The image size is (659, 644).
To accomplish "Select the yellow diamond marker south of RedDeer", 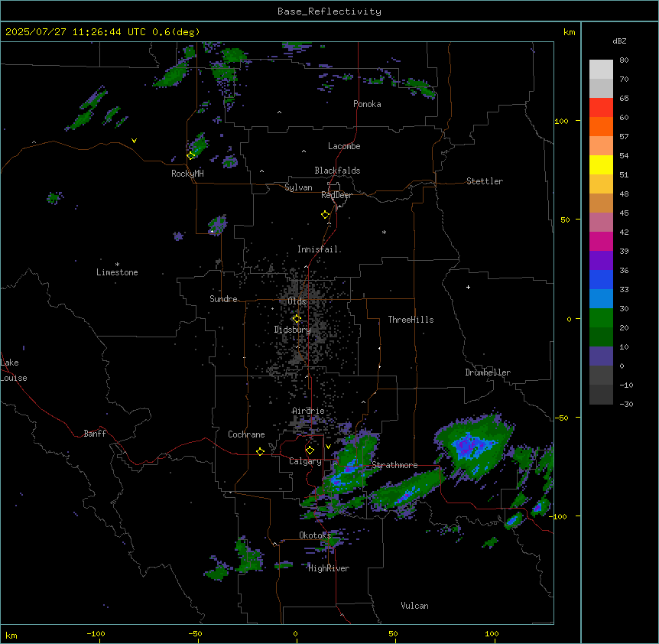I will pos(326,214).
